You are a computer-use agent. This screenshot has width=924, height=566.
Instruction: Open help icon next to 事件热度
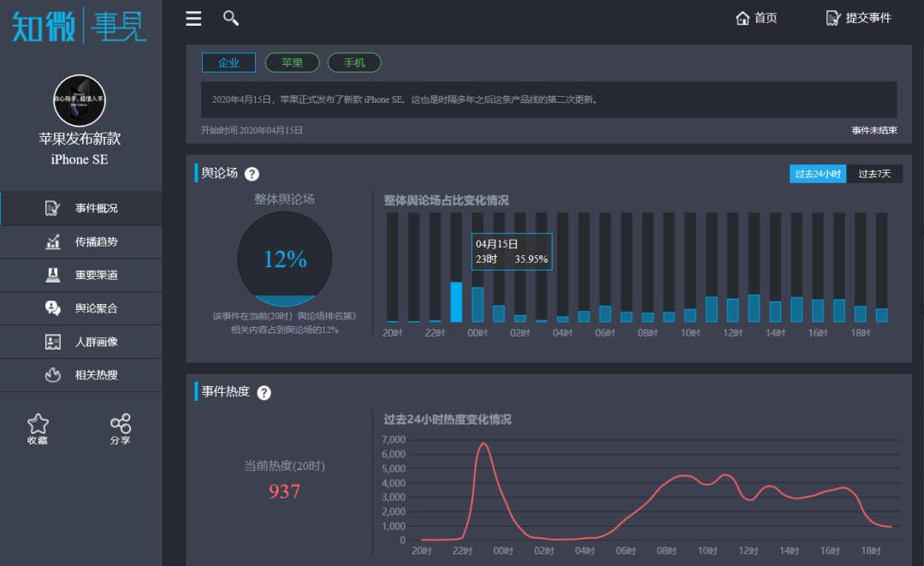pyautogui.click(x=264, y=392)
